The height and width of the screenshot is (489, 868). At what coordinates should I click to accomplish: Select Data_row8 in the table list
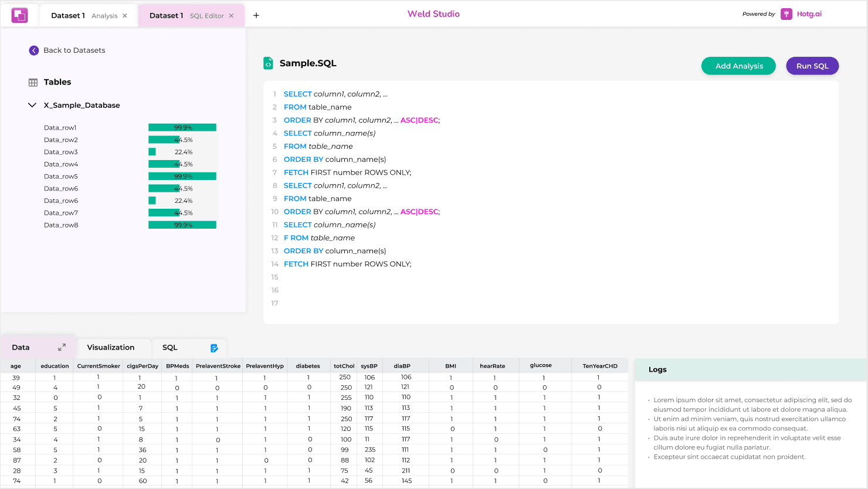tap(61, 225)
